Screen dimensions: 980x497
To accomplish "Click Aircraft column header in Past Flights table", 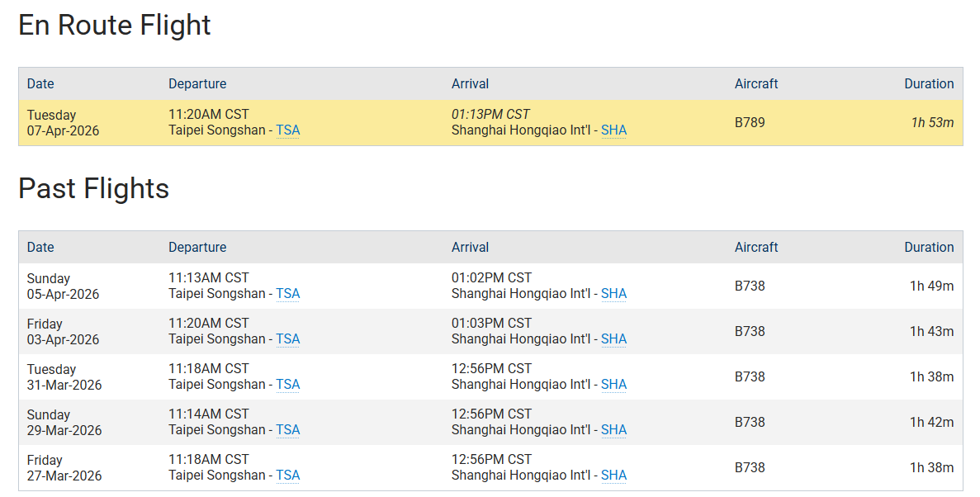I will click(755, 248).
